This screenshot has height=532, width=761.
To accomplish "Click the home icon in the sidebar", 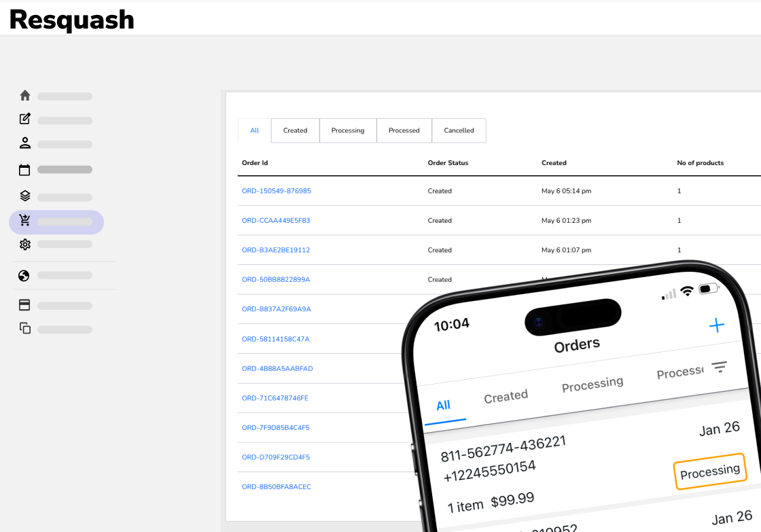I will [25, 96].
